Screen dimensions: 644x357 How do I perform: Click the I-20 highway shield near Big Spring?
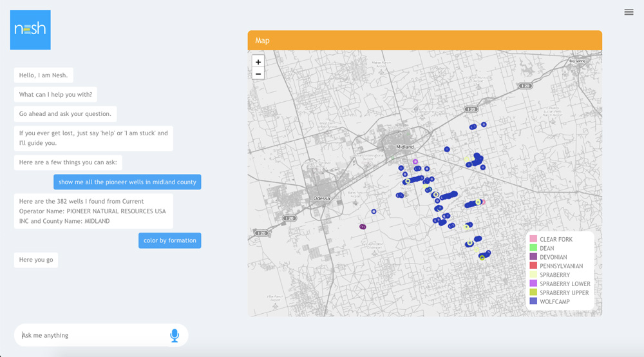pos(526,86)
